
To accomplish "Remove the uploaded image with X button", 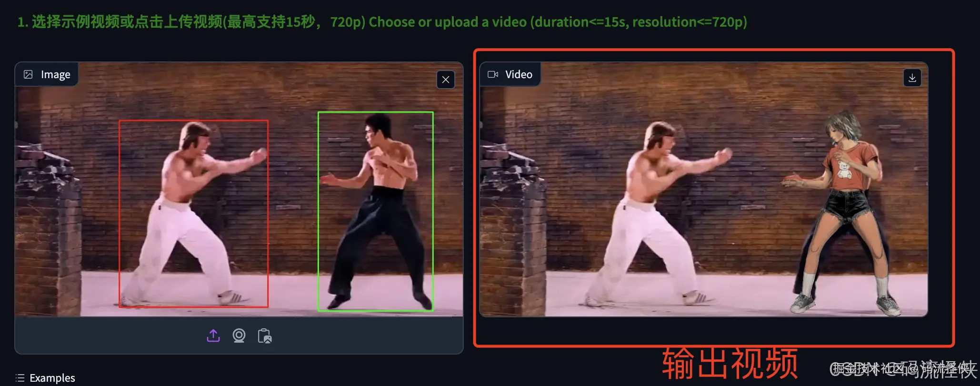I will click(x=446, y=80).
